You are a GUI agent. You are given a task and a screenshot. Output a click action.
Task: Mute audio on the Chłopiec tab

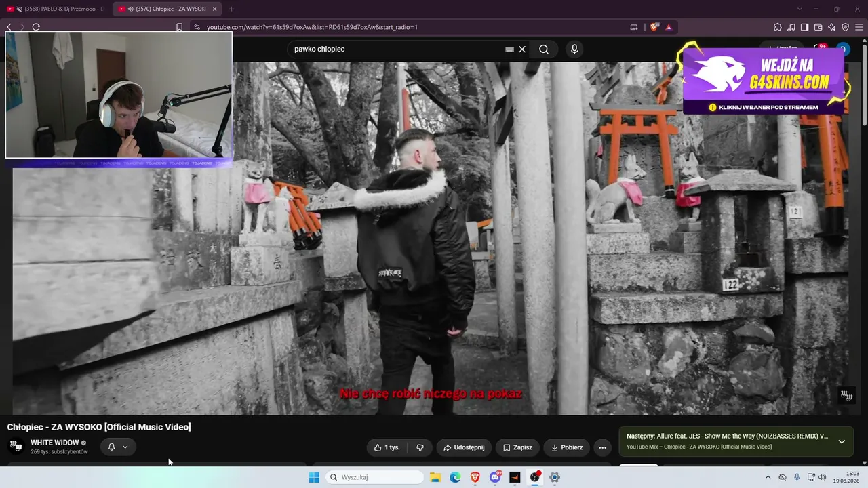(x=130, y=9)
